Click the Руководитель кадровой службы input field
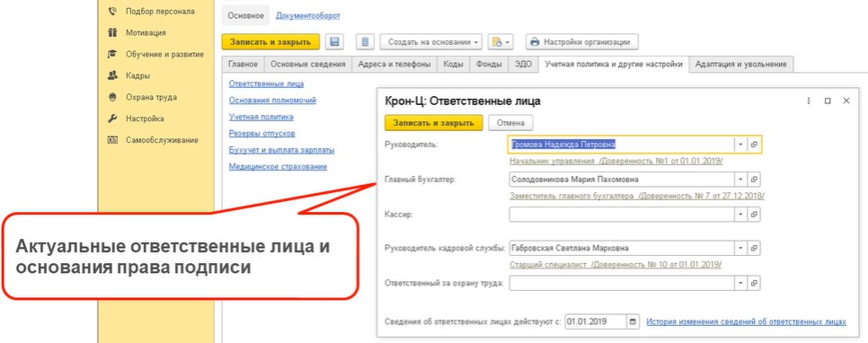Image resolution: width=868 pixels, height=343 pixels. (621, 249)
